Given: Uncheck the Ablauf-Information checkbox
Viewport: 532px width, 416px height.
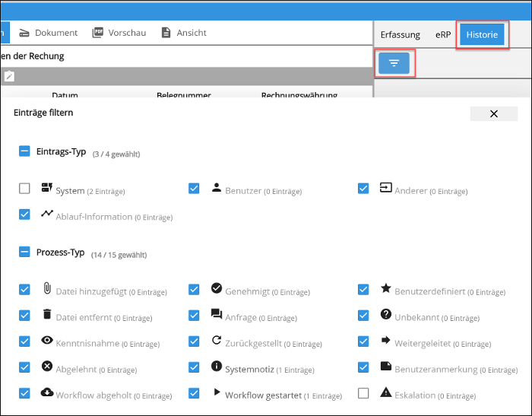Looking at the screenshot, I should (x=24, y=214).
